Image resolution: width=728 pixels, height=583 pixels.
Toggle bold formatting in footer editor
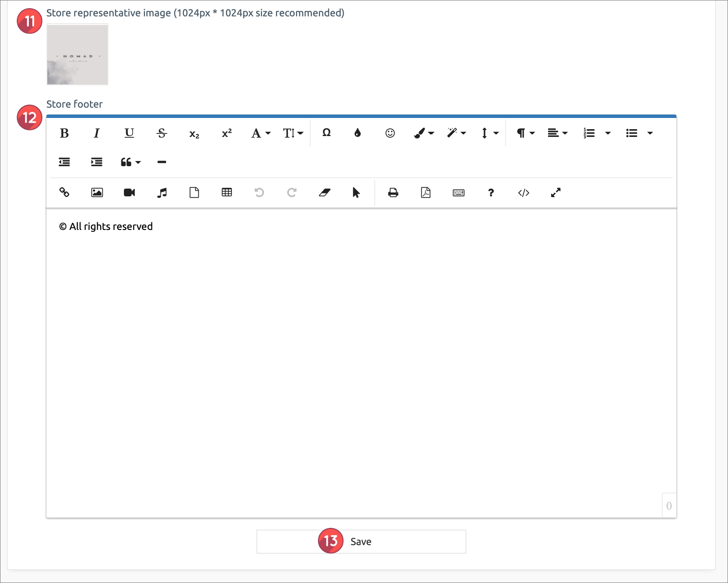coord(65,133)
